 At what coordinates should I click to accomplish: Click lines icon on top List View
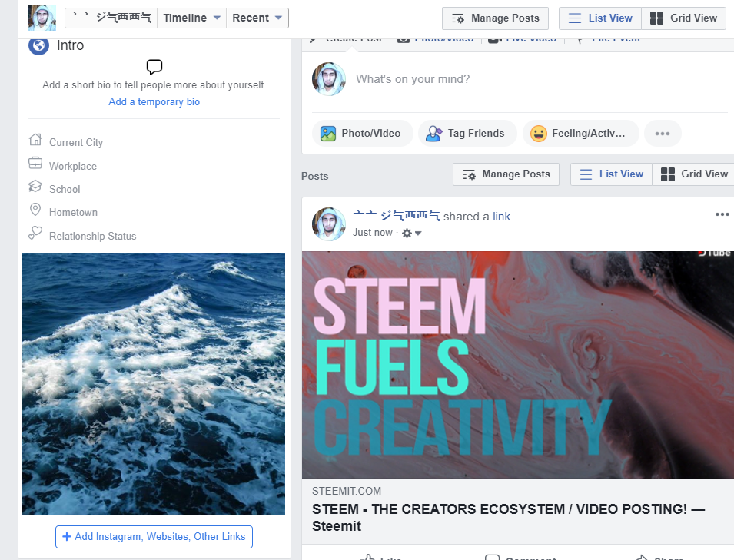pos(575,18)
